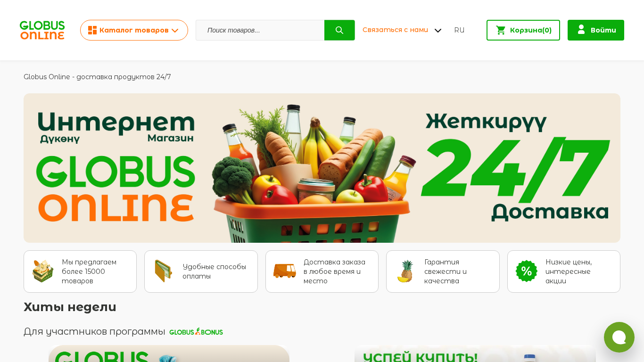Open the 24/7 delivery main banner
The image size is (644, 362).
coord(322,168)
